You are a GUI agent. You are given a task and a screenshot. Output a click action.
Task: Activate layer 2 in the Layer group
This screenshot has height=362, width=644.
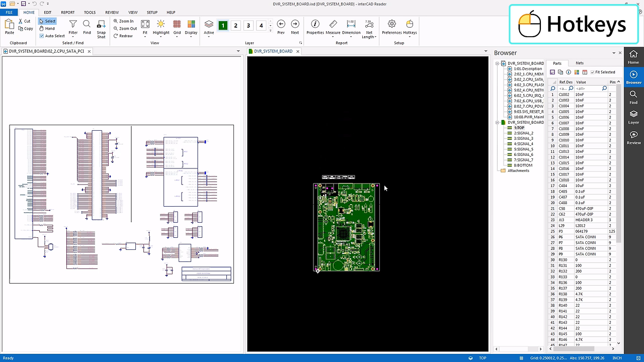tap(235, 25)
